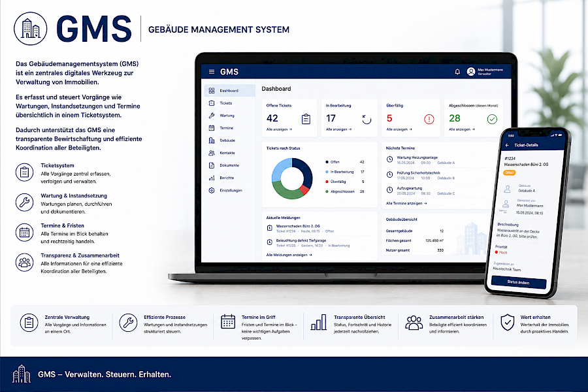Viewport: 588px width, 392px height.
Task: Click the light blue In Bearbeitung legend dot
Action: pos(327,172)
